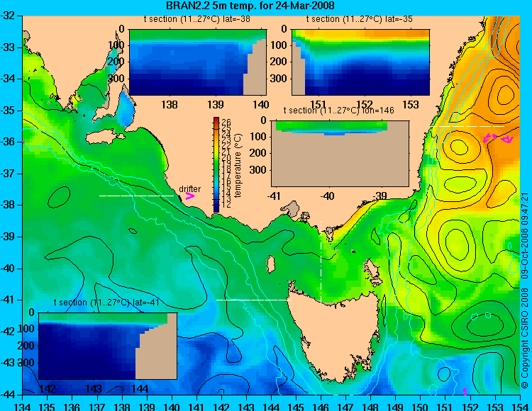Click '154' on the main longitude axis
This screenshot has height=411, width=532.
(x=520, y=407)
